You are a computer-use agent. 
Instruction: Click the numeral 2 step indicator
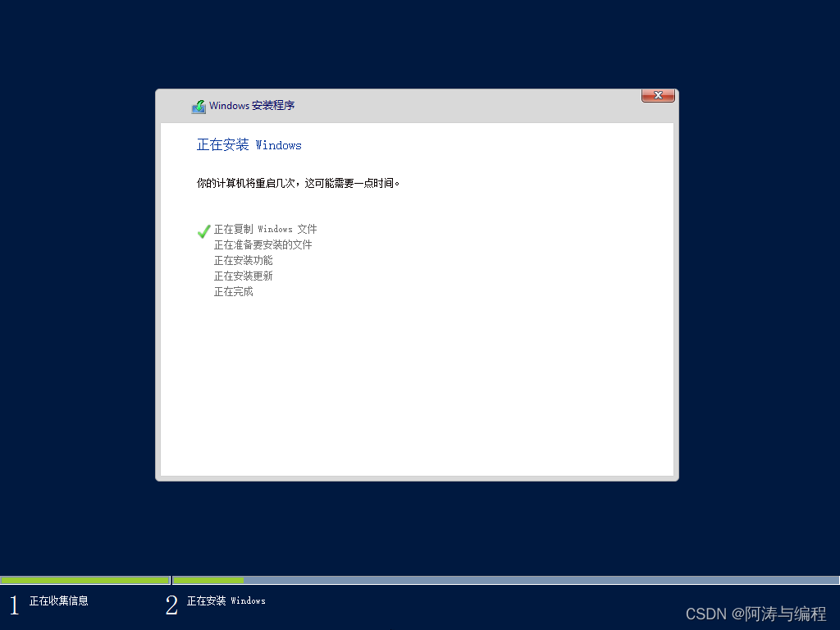tap(171, 605)
